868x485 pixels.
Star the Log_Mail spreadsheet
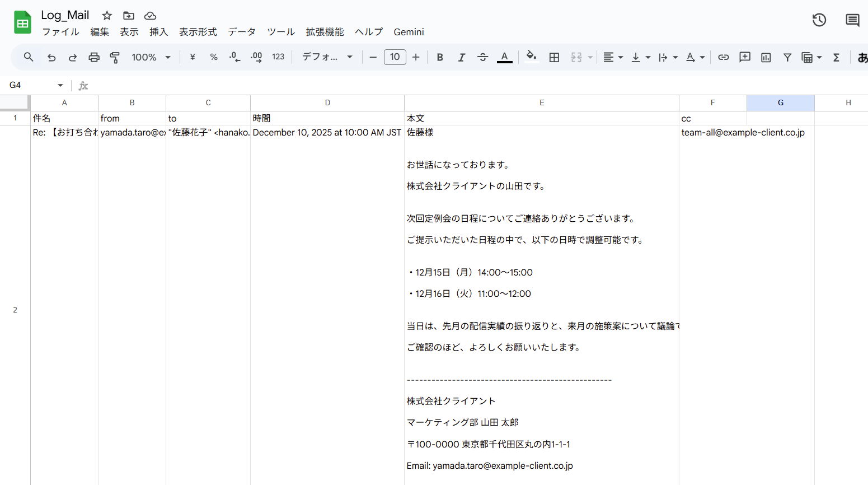[x=106, y=16]
